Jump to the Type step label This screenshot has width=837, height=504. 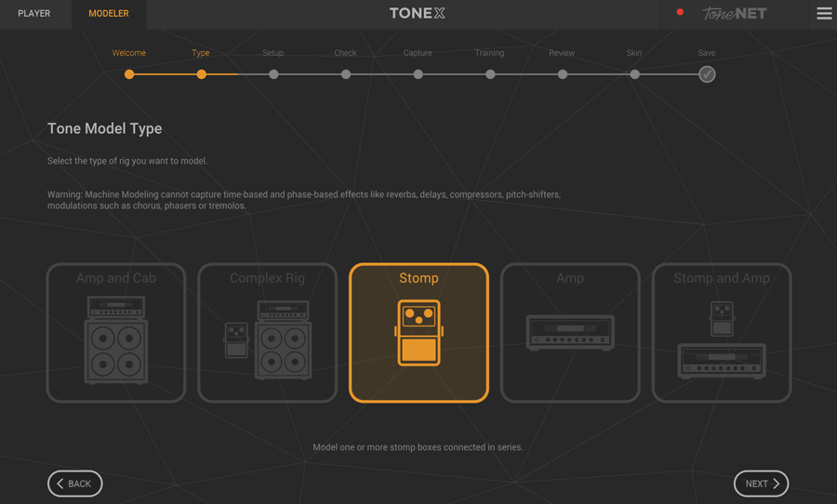click(x=201, y=53)
